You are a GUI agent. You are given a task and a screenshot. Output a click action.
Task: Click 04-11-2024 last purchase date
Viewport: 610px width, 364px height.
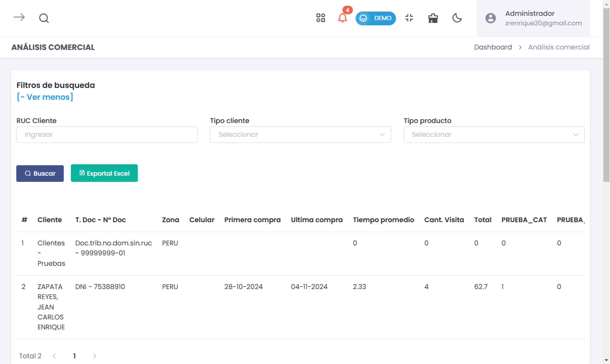[x=309, y=287]
